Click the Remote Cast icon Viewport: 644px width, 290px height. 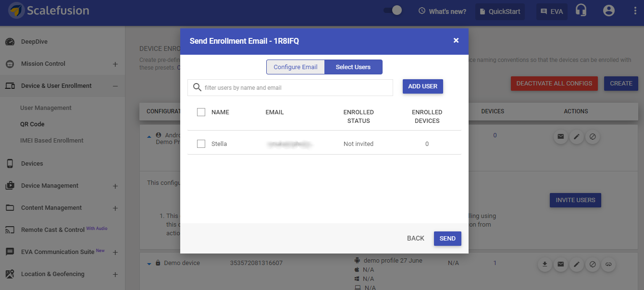point(10,230)
